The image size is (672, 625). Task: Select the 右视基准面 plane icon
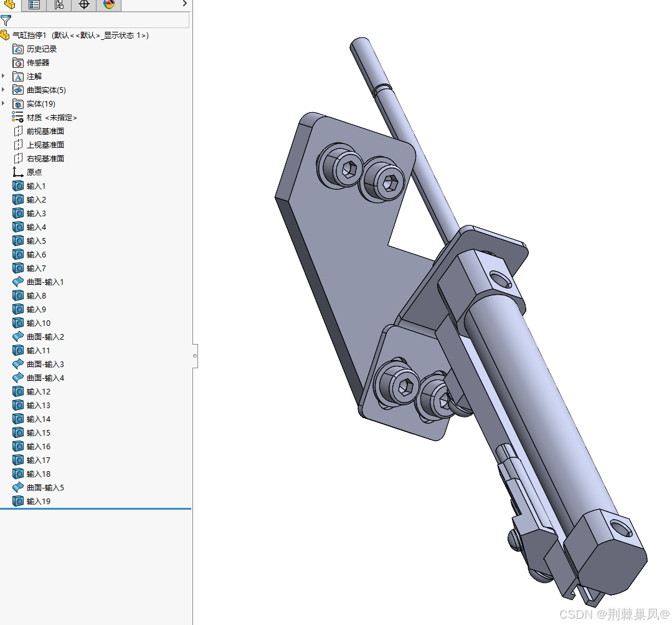18,159
